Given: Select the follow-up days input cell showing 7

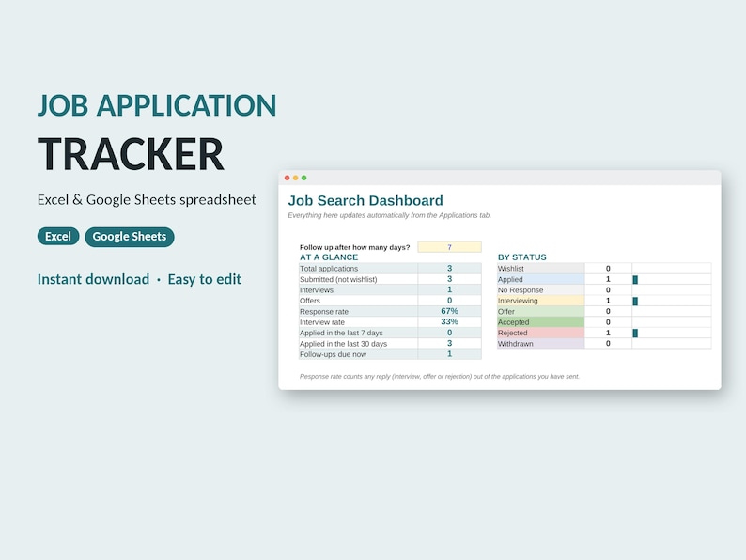Looking at the screenshot, I should coord(450,247).
